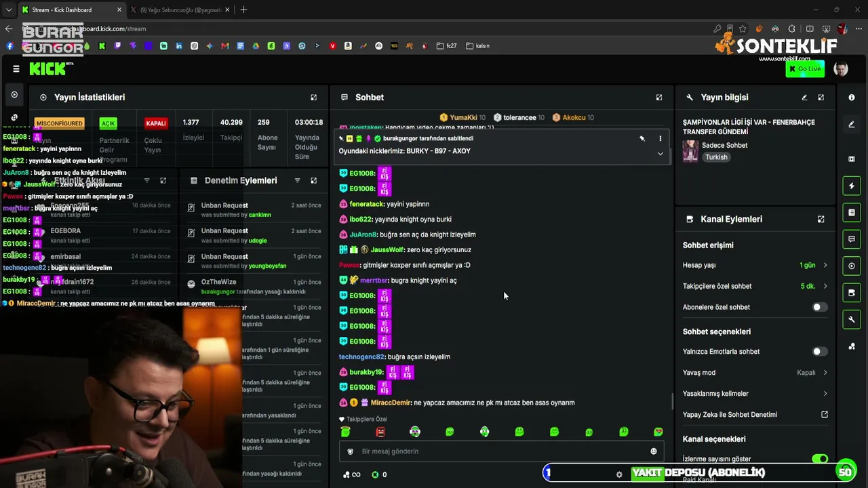Filter the Denetim Eylemleri list
Viewport: 868px width, 488px height.
point(297,181)
